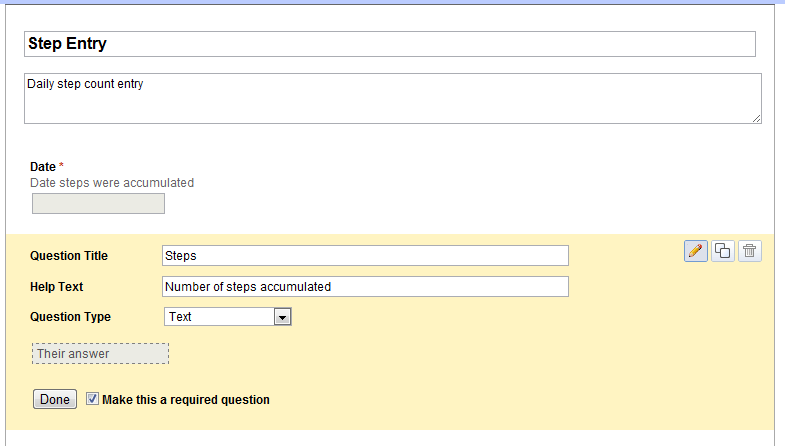
Task: Toggle the required question checkbox
Action: coord(93,399)
